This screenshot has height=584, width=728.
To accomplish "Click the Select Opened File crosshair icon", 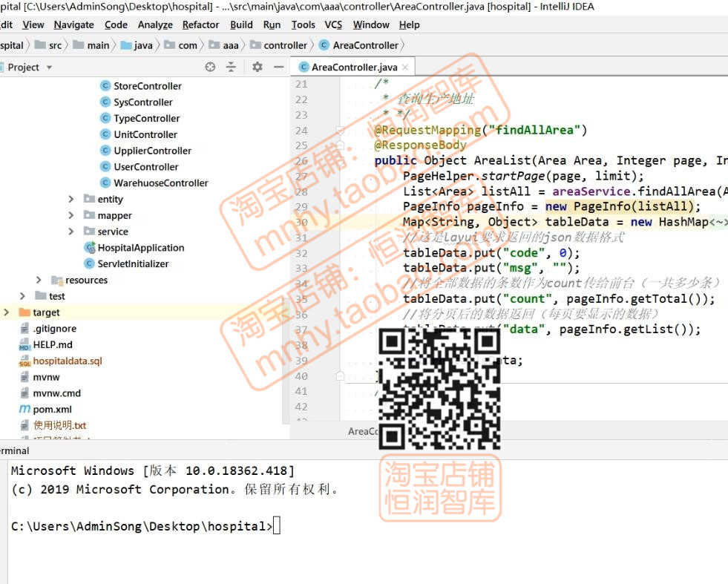I will click(x=210, y=67).
